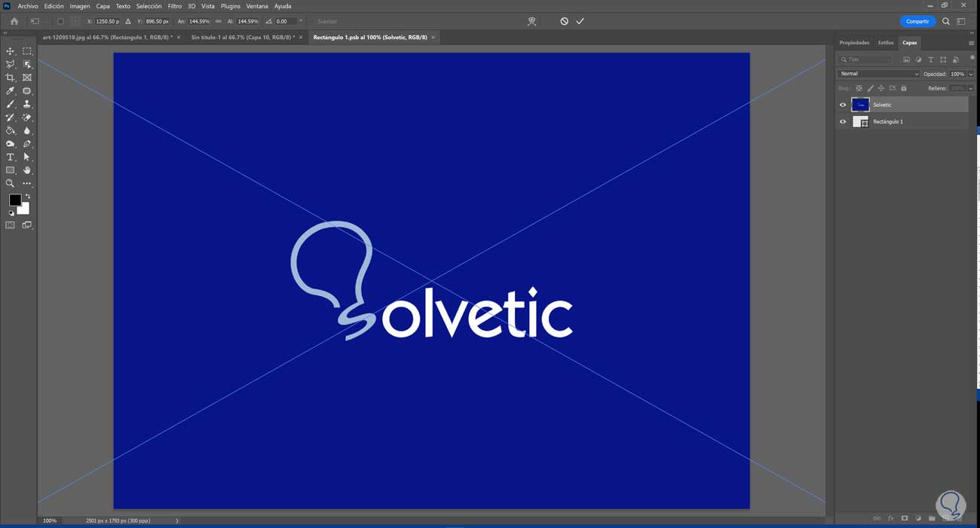
Task: Select the Zoom tool
Action: [x=11, y=183]
